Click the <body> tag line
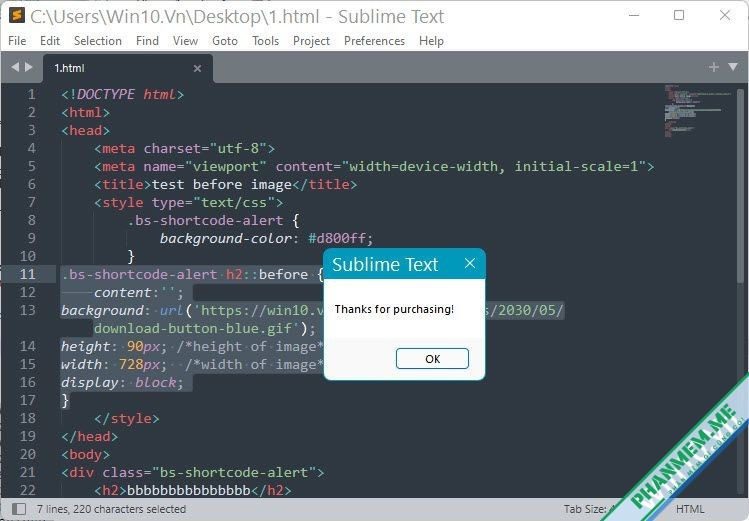Screen dimensions: 749x521 (86, 455)
